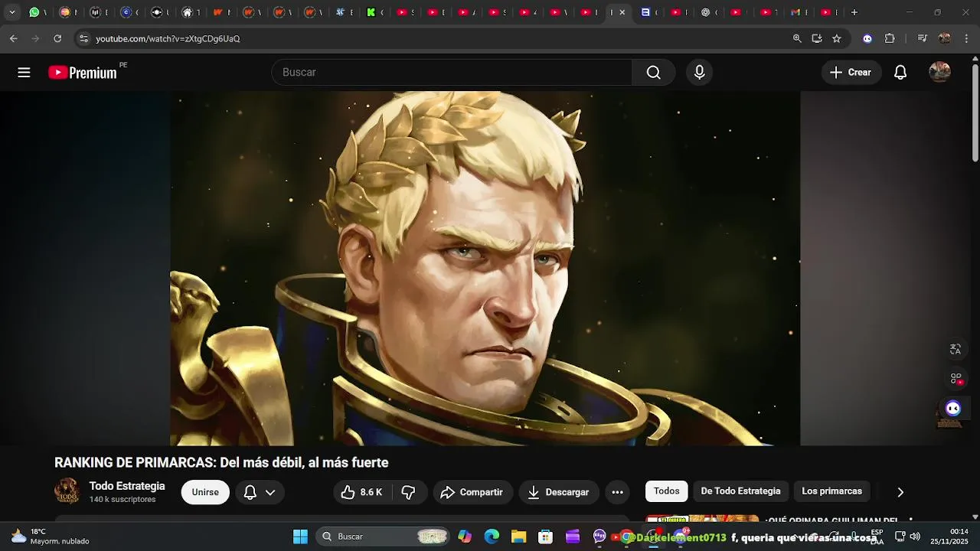Open the Crear create menu
980x551 pixels.
[x=851, y=72]
